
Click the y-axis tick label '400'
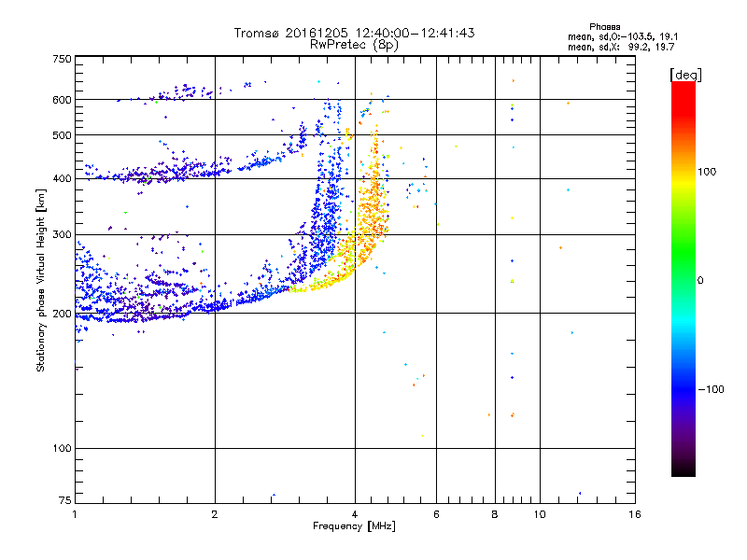coord(62,179)
